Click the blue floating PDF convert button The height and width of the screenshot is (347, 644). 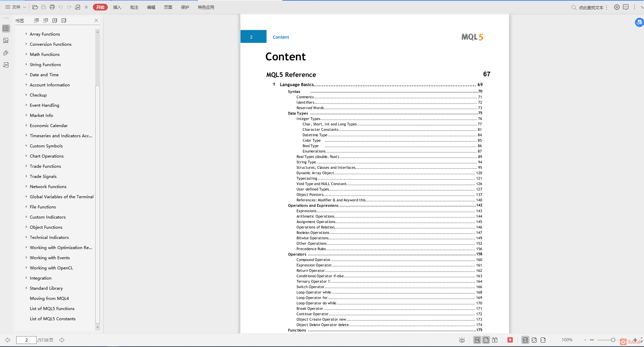click(x=639, y=22)
